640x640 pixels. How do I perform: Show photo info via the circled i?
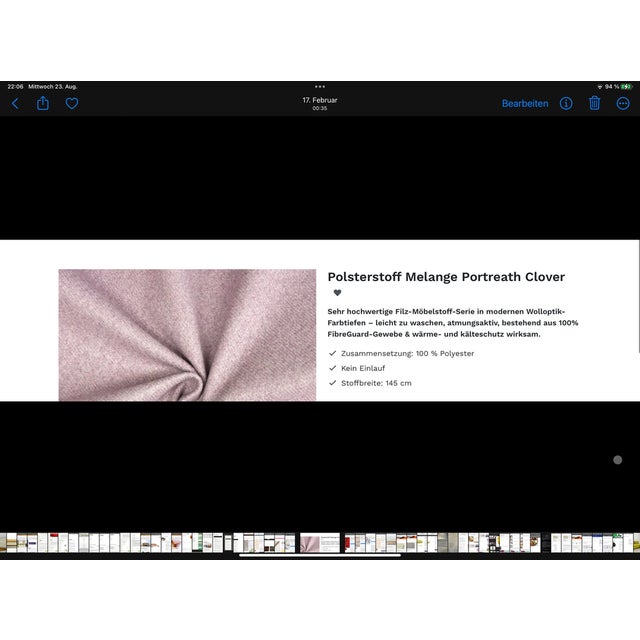[x=566, y=103]
